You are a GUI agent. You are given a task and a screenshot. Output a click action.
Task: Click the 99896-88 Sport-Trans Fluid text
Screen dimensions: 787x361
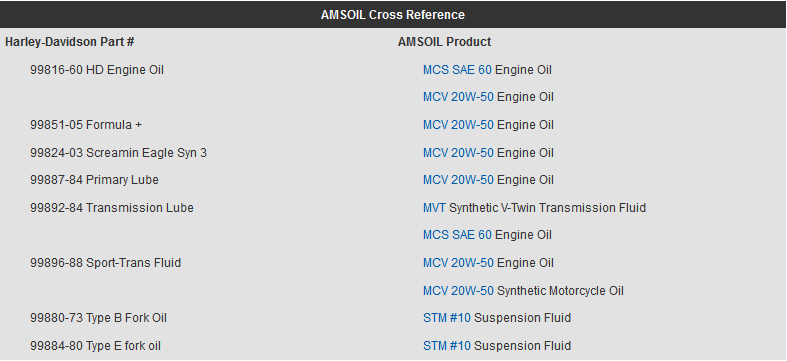105,263
